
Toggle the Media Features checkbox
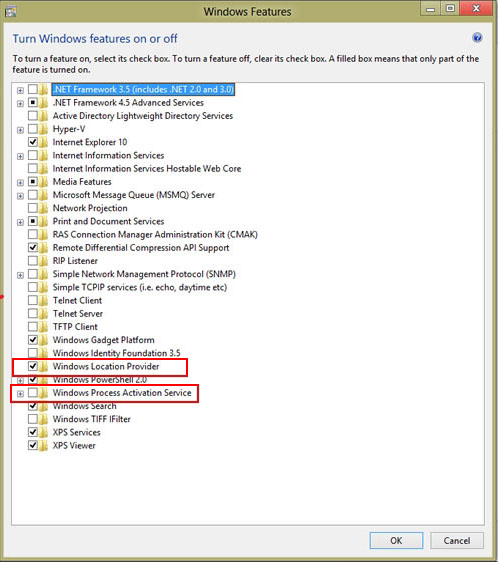coord(33,182)
